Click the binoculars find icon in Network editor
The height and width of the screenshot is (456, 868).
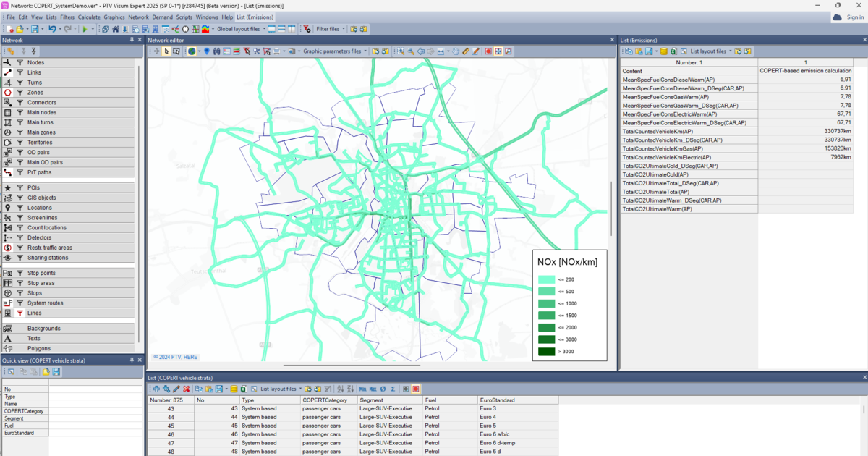217,51
